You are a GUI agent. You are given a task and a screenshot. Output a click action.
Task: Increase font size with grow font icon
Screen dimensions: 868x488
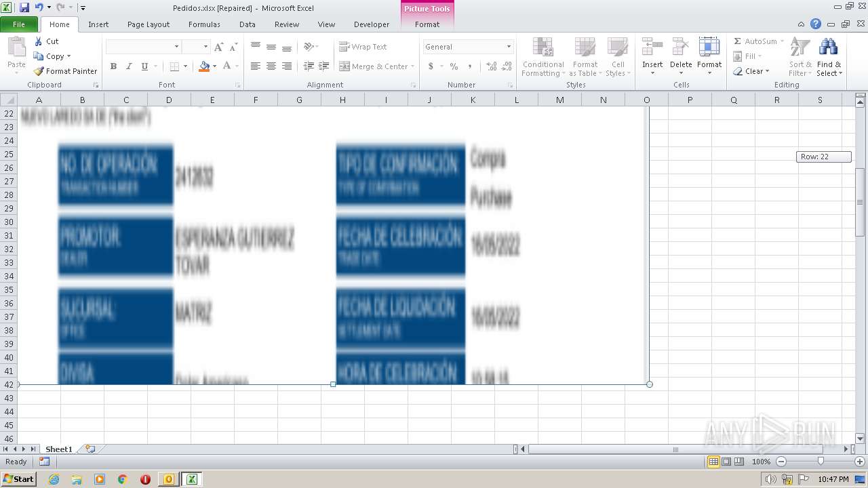click(x=218, y=47)
